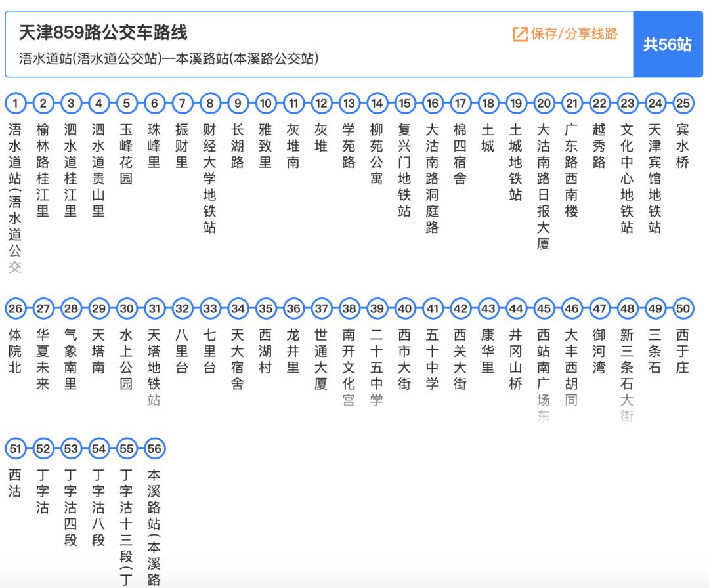Select stop number 2 circle
This screenshot has width=709, height=588.
[x=43, y=104]
